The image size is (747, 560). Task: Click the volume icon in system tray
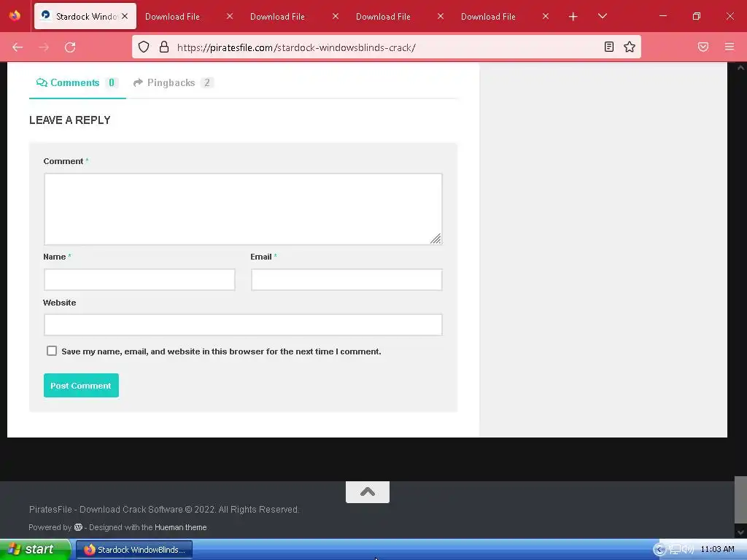pyautogui.click(x=688, y=550)
